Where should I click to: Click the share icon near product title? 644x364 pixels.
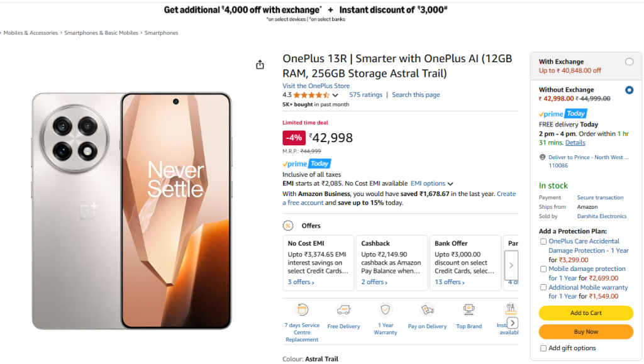pyautogui.click(x=260, y=64)
